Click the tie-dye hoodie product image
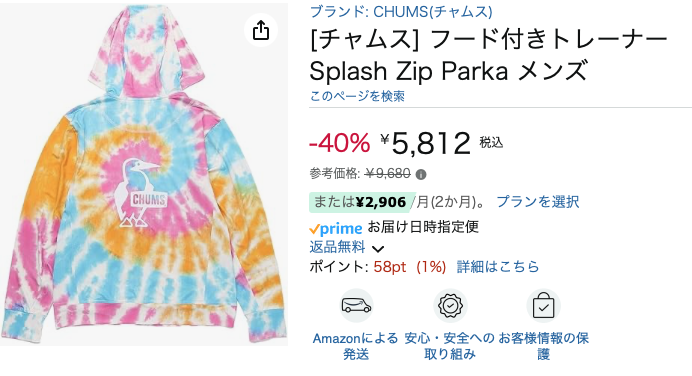The width and height of the screenshot is (692, 376). coord(144,175)
